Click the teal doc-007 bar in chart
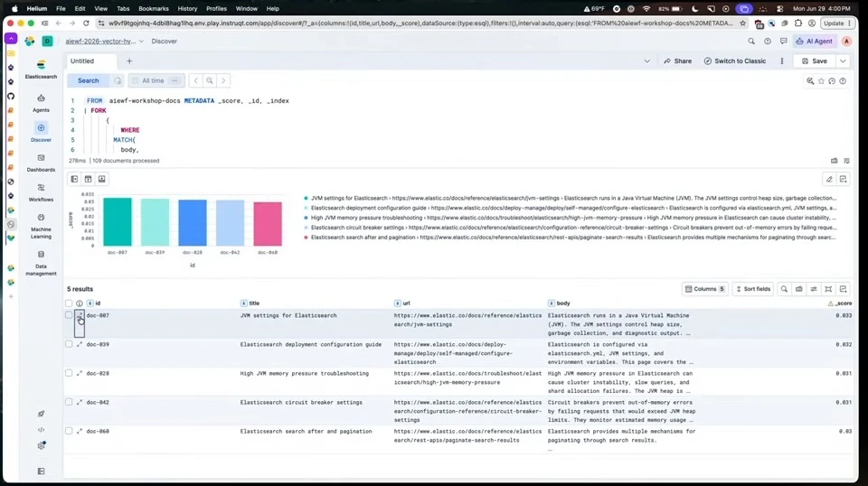868x486 pixels. [x=118, y=221]
